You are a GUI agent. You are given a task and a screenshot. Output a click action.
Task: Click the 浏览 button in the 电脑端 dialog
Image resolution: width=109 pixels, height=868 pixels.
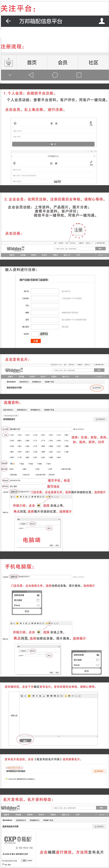point(49,528)
